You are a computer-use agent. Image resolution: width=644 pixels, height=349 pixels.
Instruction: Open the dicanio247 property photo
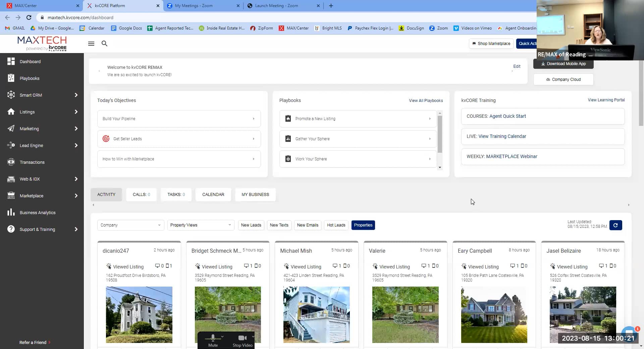click(x=139, y=314)
